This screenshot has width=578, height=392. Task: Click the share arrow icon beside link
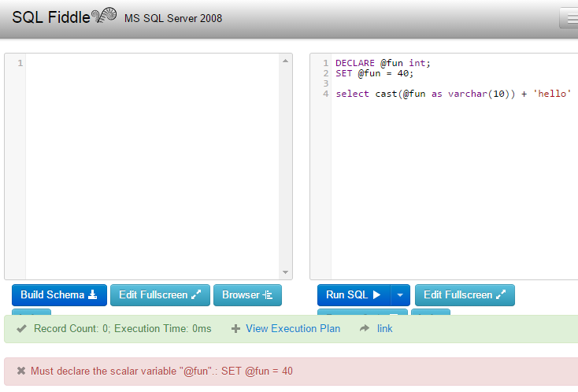pyautogui.click(x=364, y=328)
